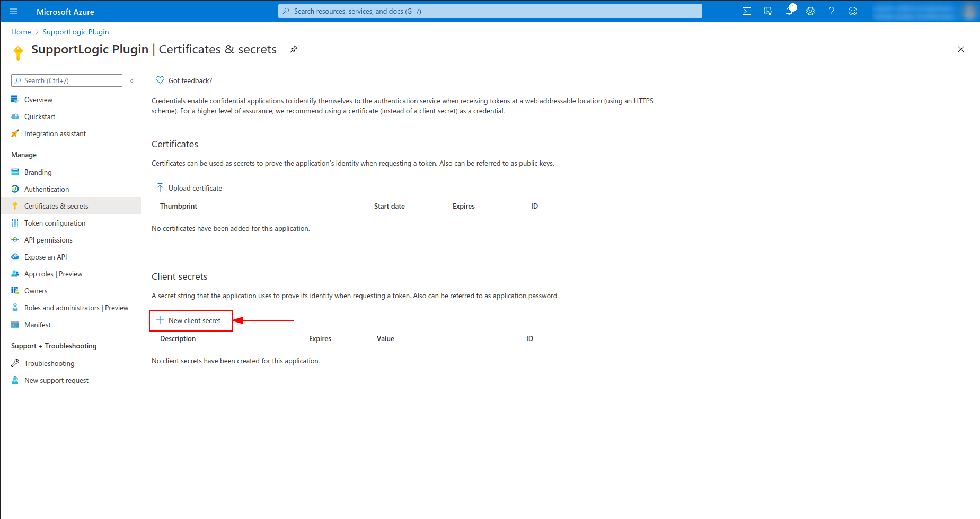980x519 pixels.
Task: Open the Directory and subscription filter icon
Action: point(768,11)
